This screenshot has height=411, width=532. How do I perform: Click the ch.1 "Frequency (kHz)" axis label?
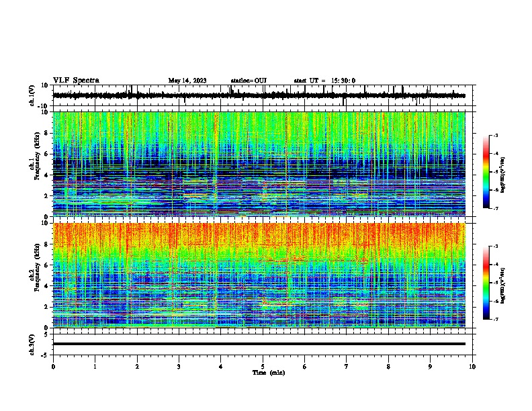37,156
